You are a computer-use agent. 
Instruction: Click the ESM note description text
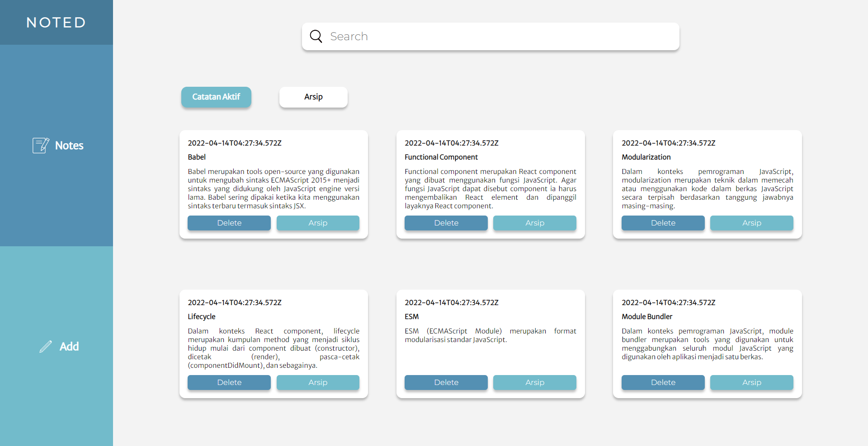491,335
